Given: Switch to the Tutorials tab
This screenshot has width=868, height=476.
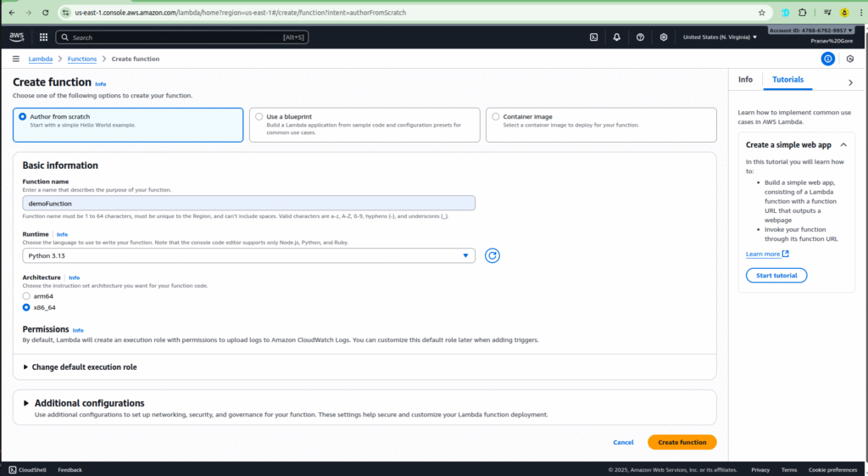Looking at the screenshot, I should [x=787, y=79].
